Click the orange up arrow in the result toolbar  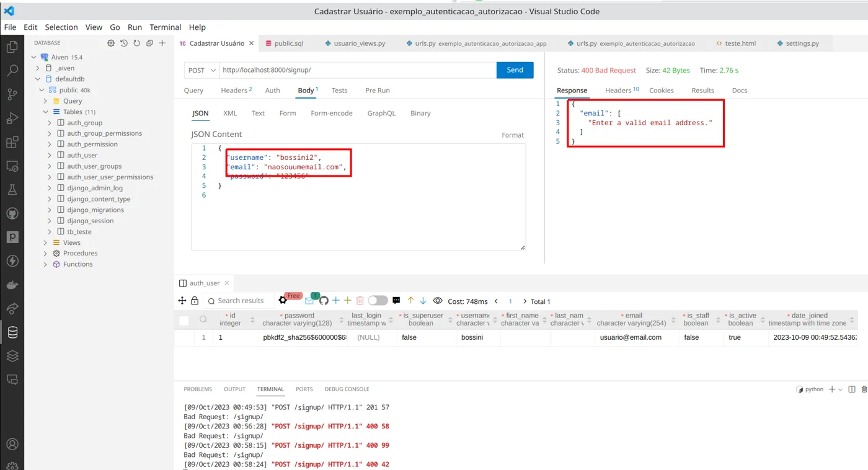click(x=410, y=301)
